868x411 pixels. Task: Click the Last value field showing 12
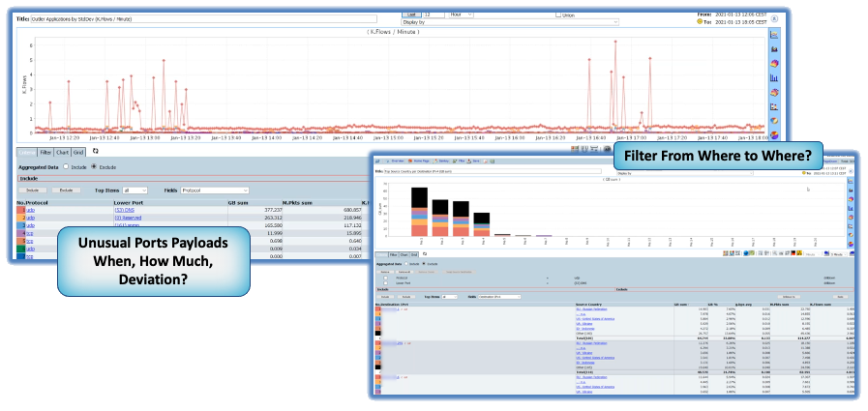coord(434,14)
